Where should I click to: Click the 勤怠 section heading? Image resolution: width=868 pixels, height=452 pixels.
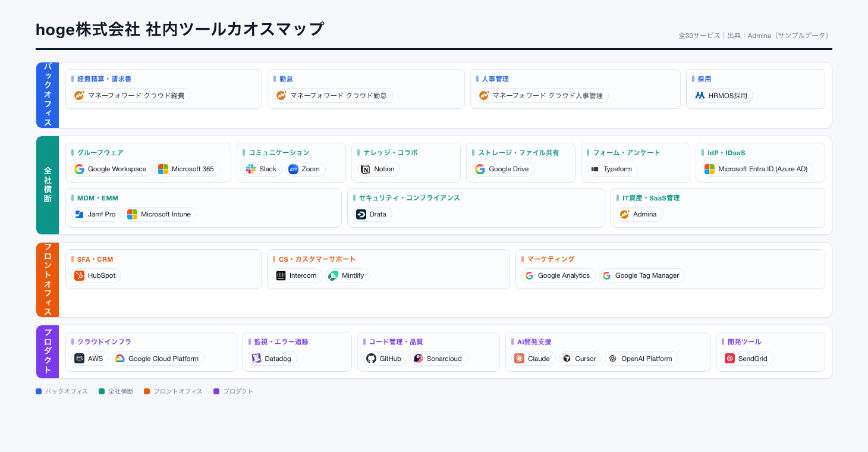pyautogui.click(x=286, y=79)
